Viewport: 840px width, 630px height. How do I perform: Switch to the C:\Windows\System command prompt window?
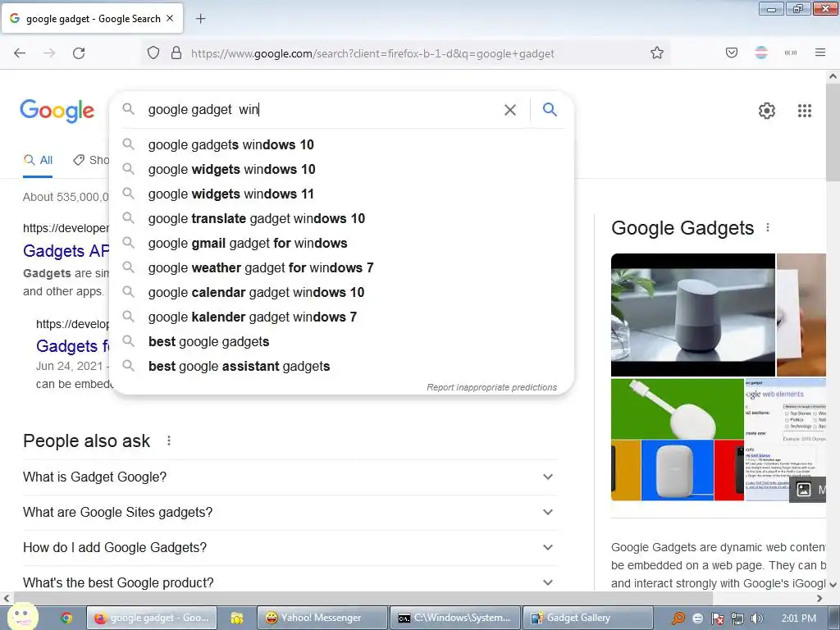pos(454,618)
